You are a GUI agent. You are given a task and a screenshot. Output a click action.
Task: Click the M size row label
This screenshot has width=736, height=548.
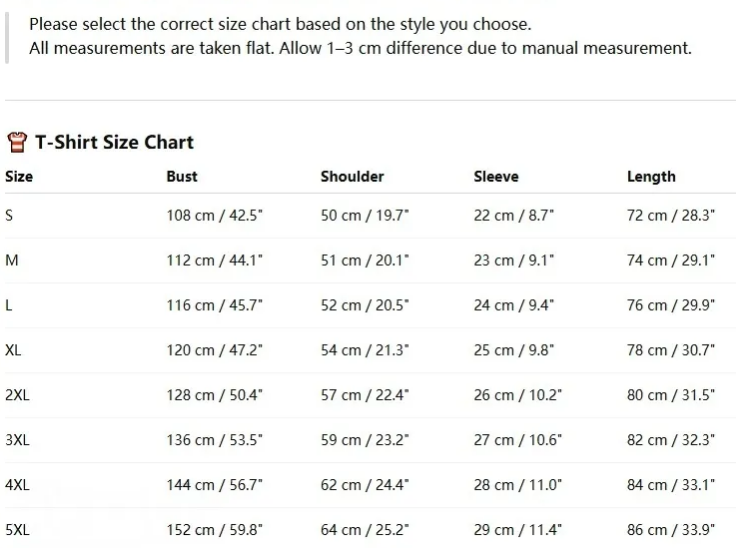coord(12,260)
